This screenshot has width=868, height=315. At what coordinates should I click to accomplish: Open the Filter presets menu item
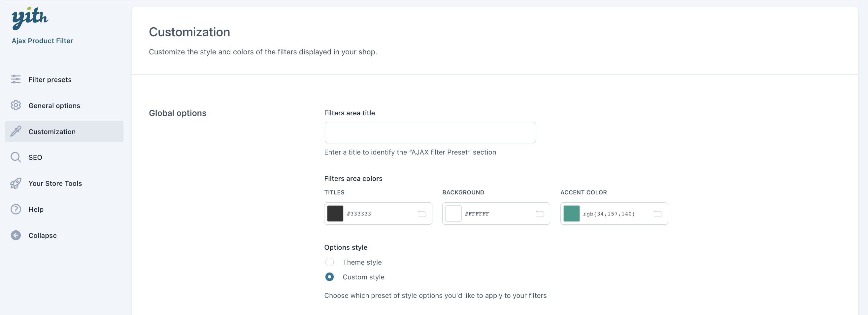[50, 79]
